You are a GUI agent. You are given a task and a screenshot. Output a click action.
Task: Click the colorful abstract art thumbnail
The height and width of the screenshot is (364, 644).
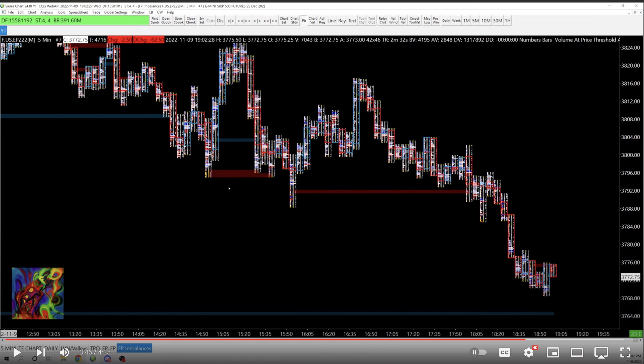(38, 293)
